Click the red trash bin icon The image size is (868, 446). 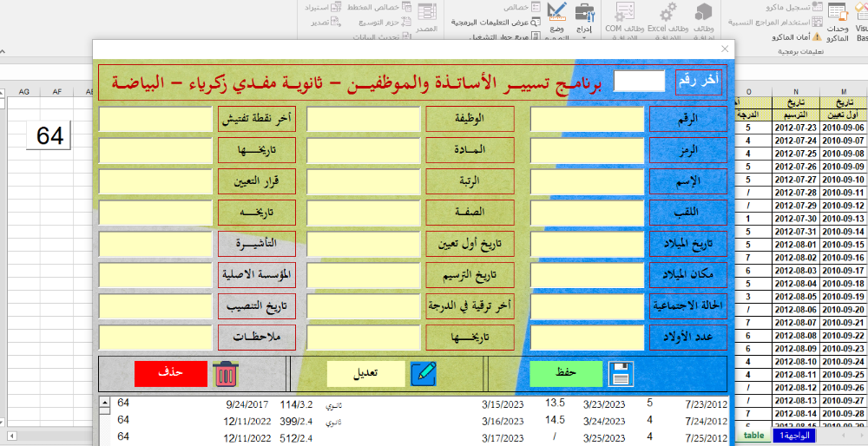[225, 373]
